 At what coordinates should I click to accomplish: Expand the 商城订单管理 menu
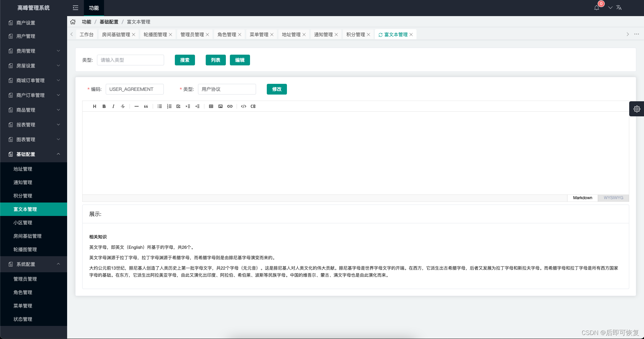pos(34,80)
